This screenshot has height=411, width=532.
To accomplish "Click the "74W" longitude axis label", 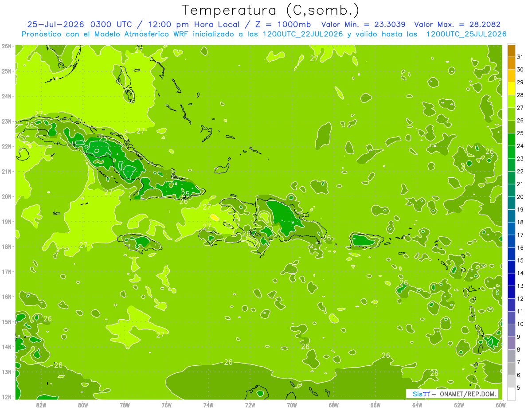I will [208, 405].
